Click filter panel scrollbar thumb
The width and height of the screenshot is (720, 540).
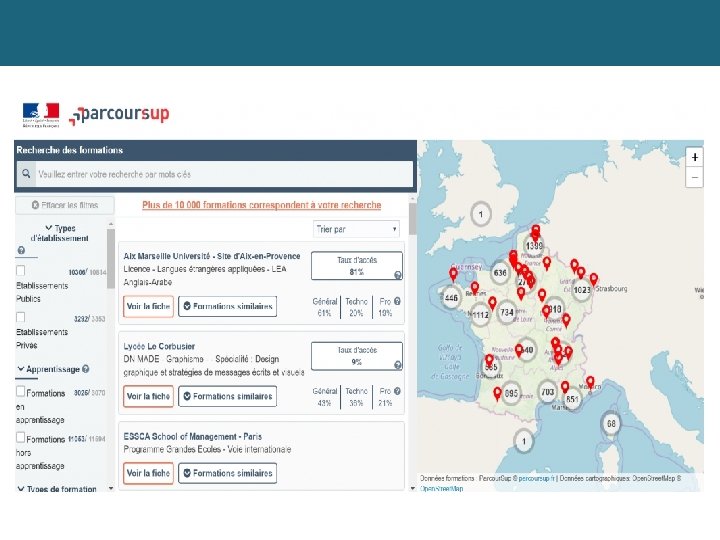[x=111, y=258]
